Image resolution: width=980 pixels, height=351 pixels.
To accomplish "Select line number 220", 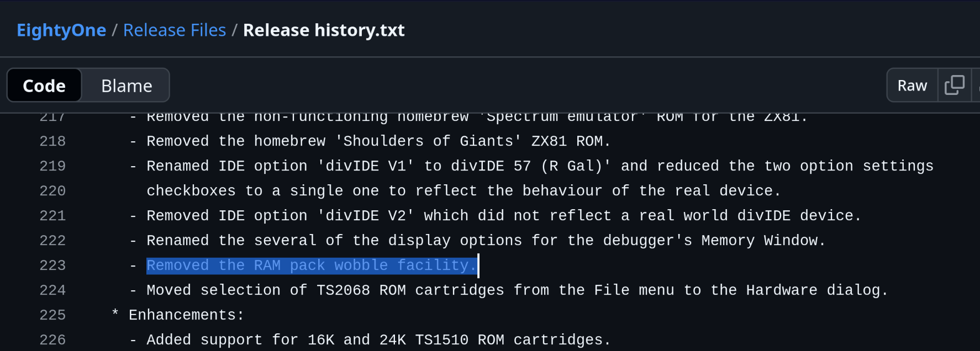I will click(52, 191).
